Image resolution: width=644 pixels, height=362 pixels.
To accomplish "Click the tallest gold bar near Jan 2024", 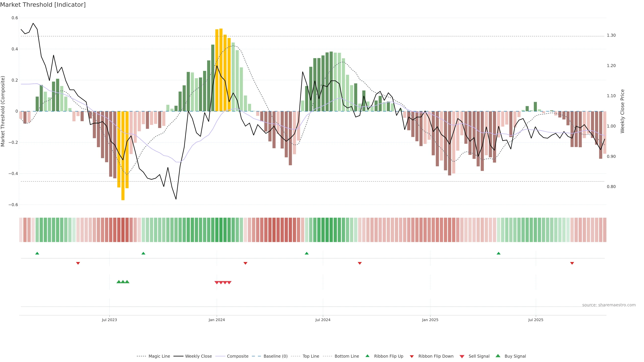I will 221,70.
